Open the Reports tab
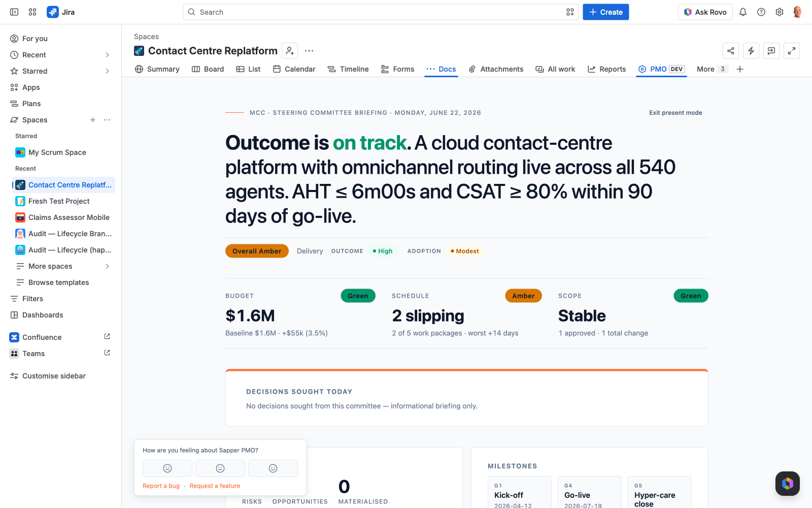The width and height of the screenshot is (812, 508). (x=607, y=69)
